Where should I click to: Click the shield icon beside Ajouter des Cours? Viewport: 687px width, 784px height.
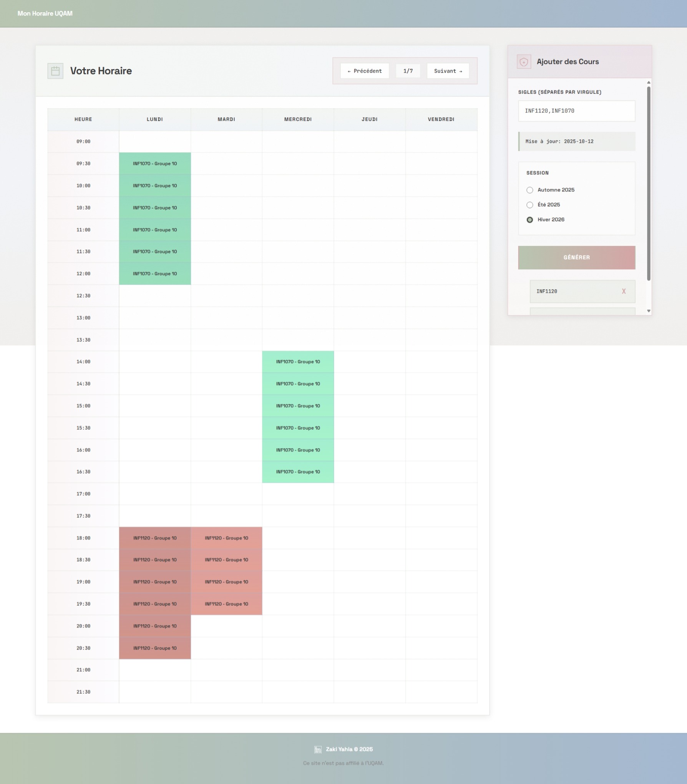pyautogui.click(x=524, y=62)
